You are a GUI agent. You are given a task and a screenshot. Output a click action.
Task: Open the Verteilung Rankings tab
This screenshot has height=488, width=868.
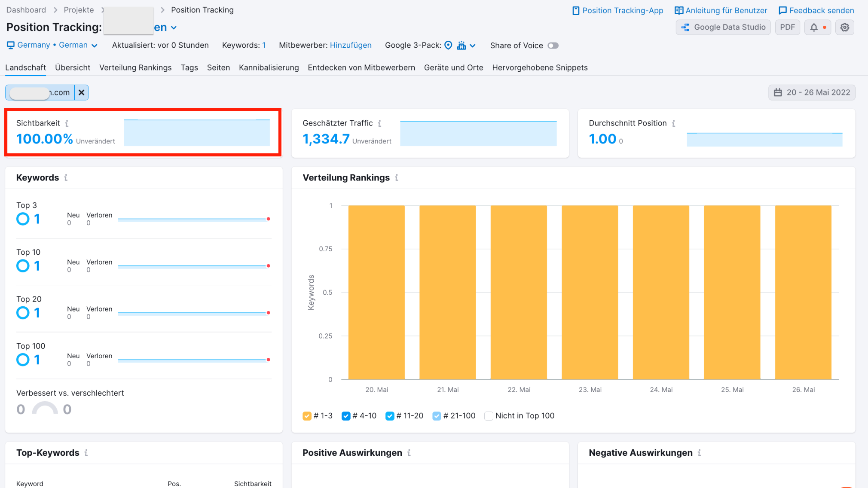pos(135,67)
